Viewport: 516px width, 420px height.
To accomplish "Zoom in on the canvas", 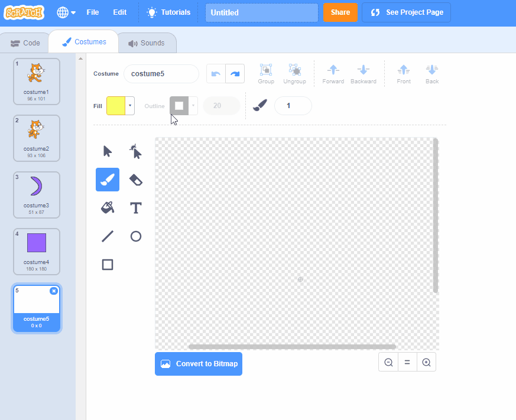I will click(x=426, y=363).
